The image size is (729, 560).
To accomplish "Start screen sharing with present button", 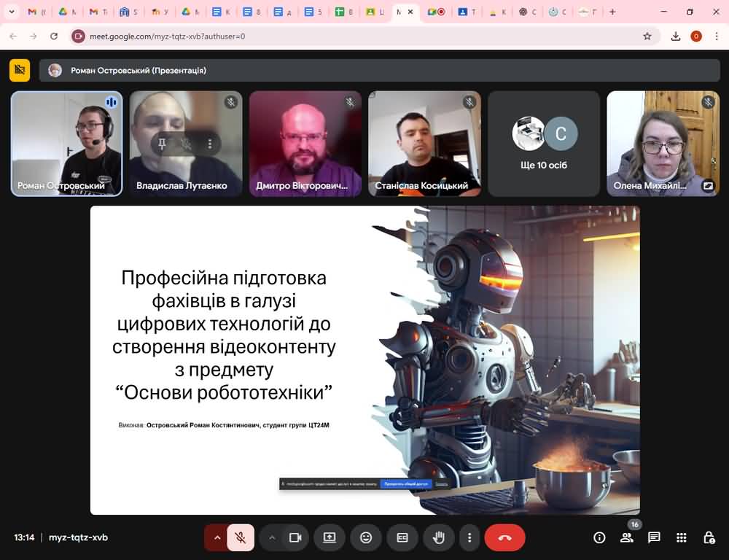I will (x=330, y=537).
